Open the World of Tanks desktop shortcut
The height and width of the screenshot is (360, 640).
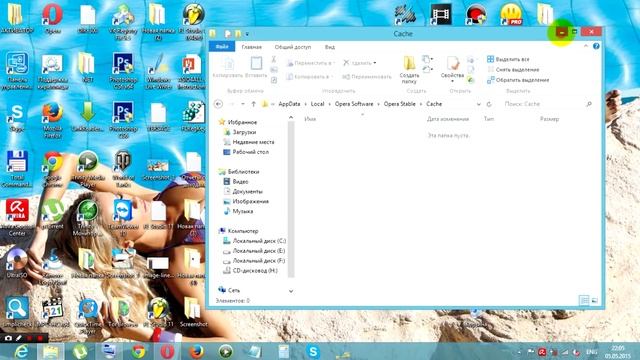pyautogui.click(x=123, y=169)
